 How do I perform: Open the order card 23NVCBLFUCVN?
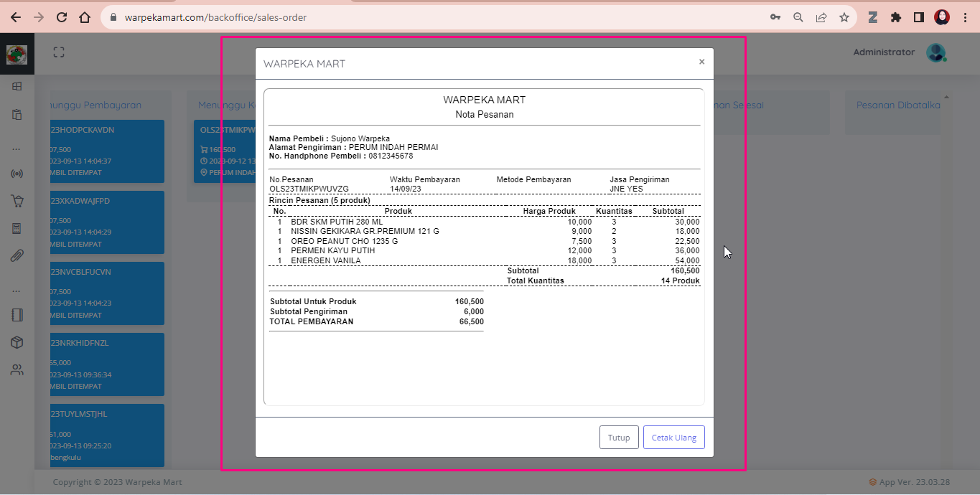(106, 293)
